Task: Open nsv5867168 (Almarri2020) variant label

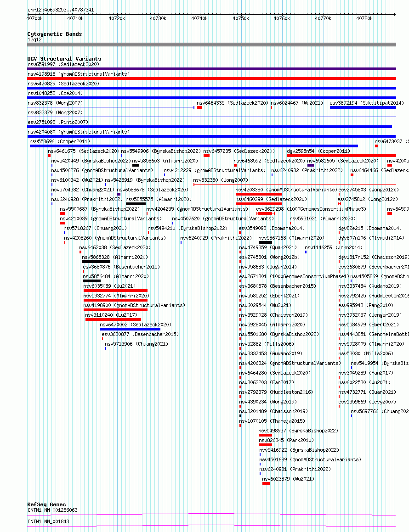Action: (x=291, y=238)
